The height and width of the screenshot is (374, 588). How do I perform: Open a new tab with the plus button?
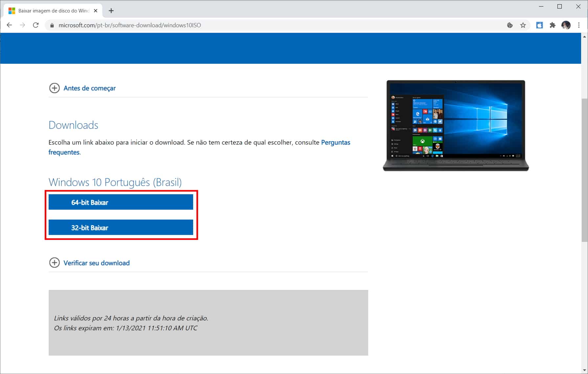point(111,11)
